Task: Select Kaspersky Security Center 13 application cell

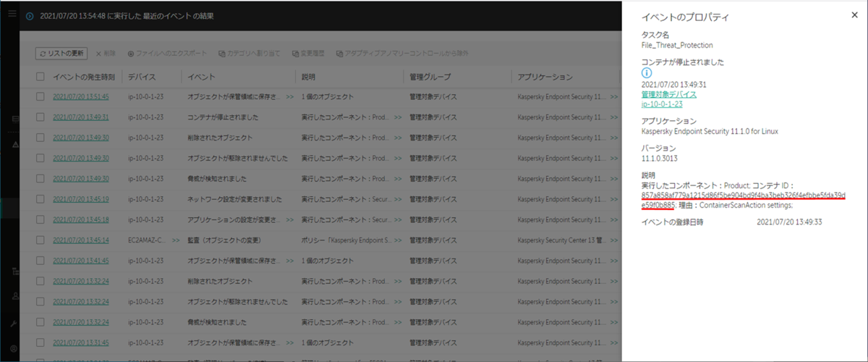Action: [x=562, y=240]
